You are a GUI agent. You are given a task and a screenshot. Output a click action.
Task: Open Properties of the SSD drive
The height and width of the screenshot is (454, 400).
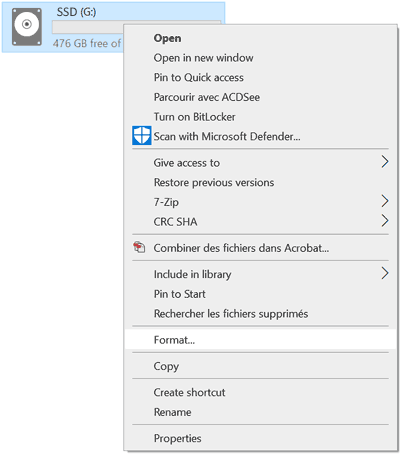coord(260,438)
